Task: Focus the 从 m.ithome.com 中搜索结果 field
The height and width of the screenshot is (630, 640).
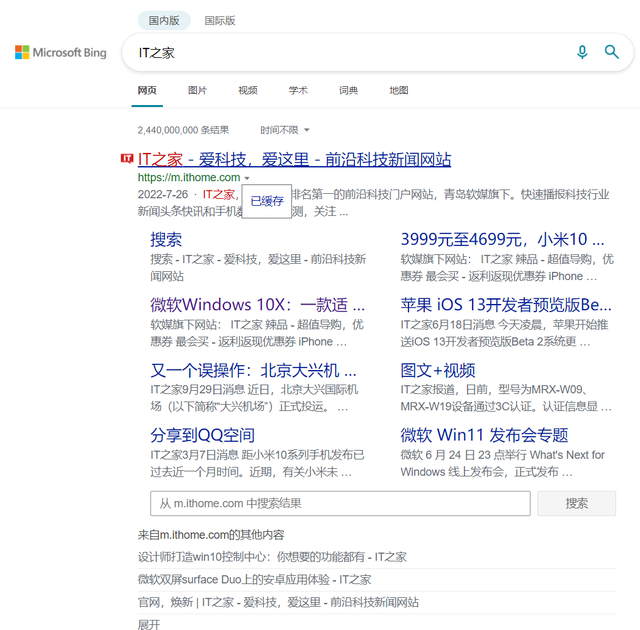Action: (340, 503)
